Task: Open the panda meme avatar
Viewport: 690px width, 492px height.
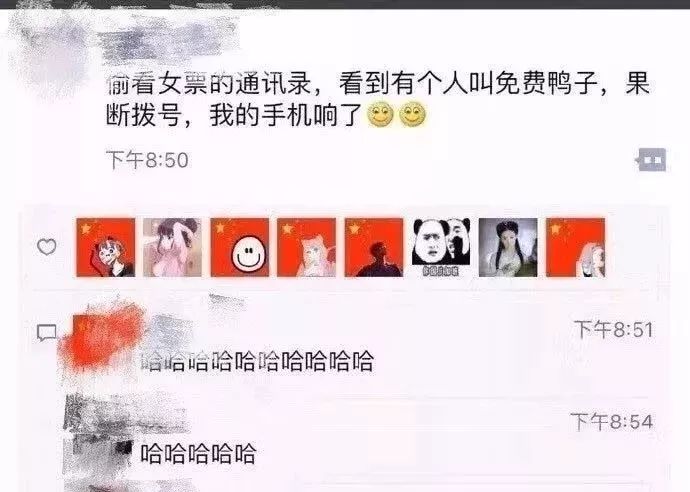Action: tap(441, 247)
